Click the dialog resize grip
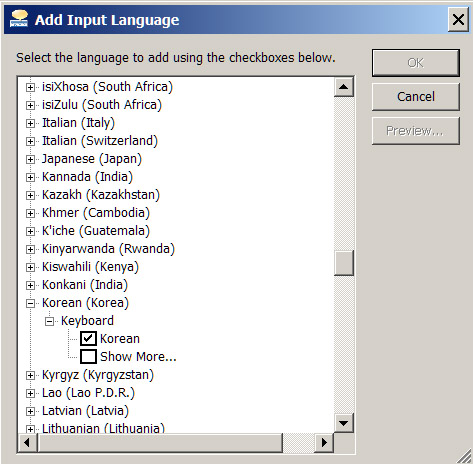This screenshot has height=464, width=473. (x=464, y=456)
